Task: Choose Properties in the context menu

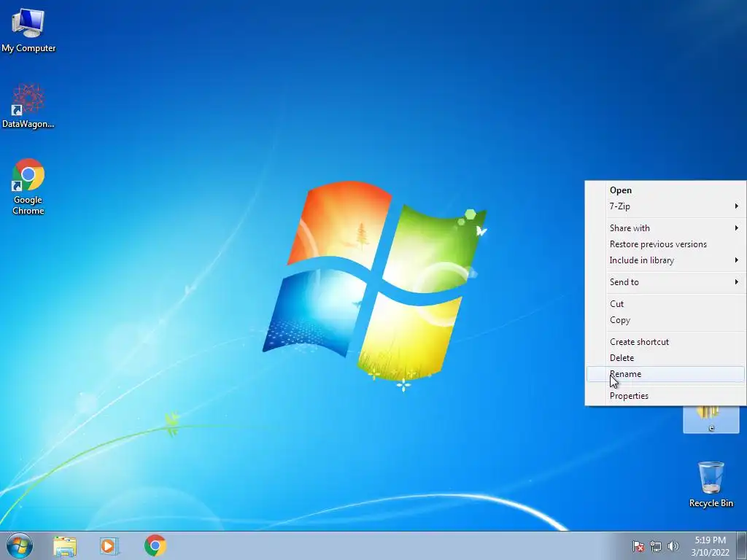Action: 665,396
